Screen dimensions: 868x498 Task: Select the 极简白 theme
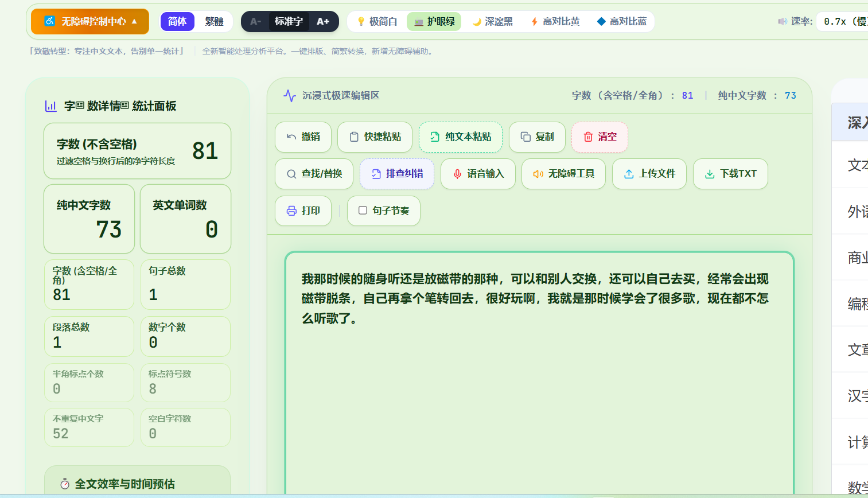click(x=377, y=21)
